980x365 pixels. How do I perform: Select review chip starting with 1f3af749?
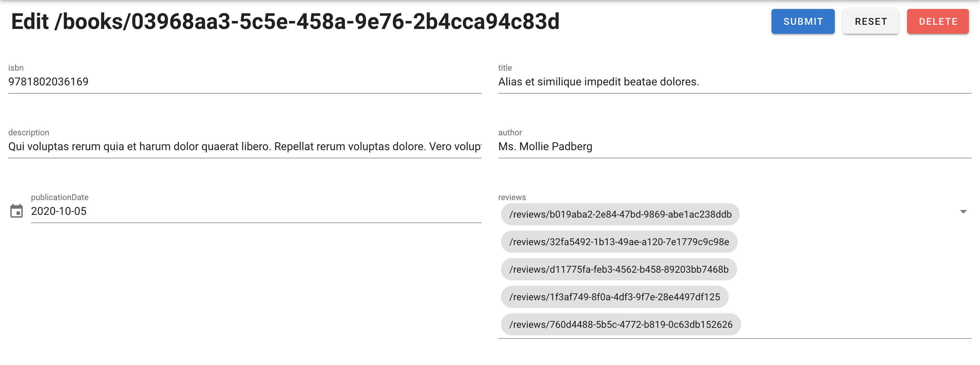(x=615, y=297)
